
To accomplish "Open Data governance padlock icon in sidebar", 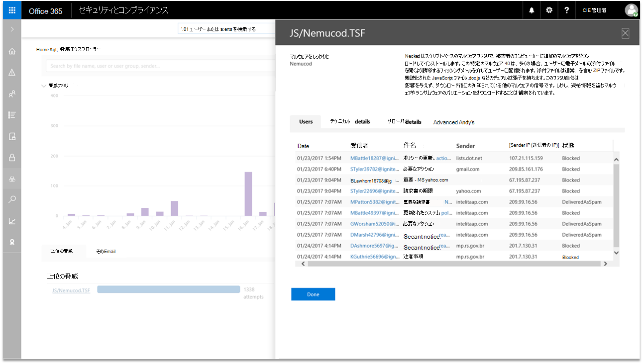I will pos(12,158).
